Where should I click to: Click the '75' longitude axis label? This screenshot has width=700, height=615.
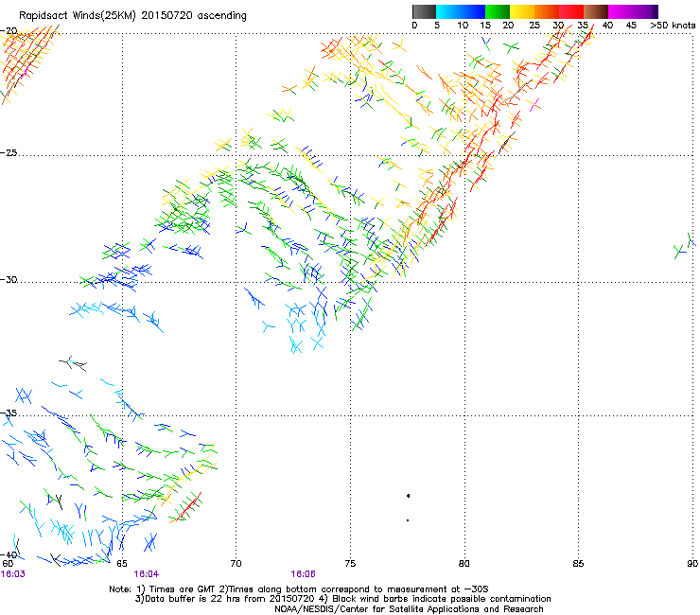point(350,564)
